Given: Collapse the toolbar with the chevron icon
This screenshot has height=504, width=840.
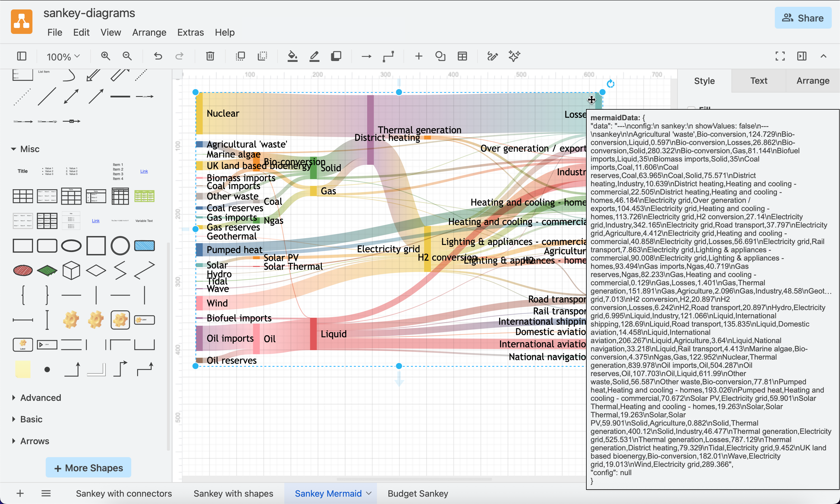Looking at the screenshot, I should 823,56.
